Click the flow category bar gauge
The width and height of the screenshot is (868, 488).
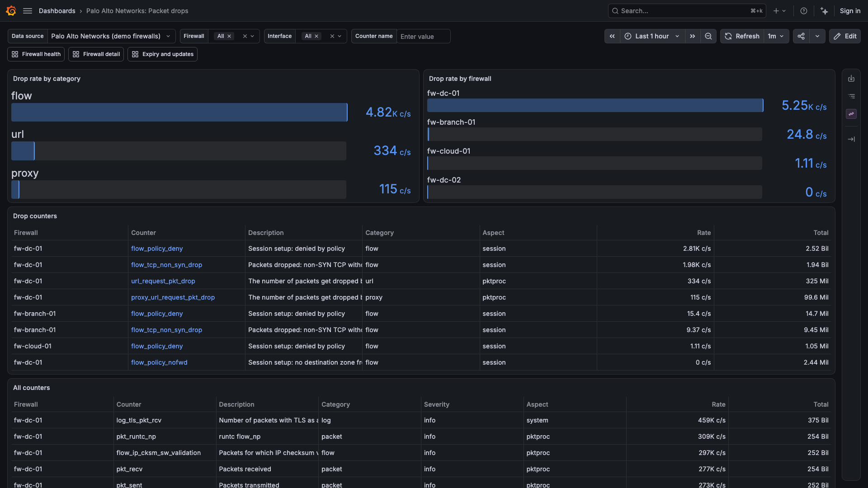(179, 112)
